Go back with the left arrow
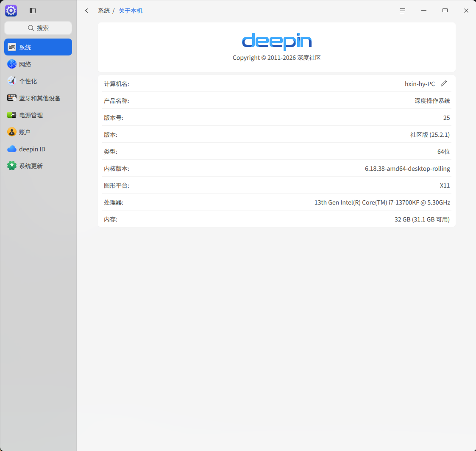 coord(87,11)
